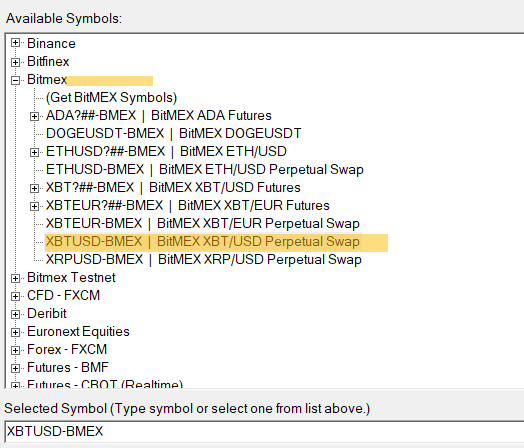Expand the Bitfinex tree node
Viewport: 524px width, 448px height.
15,62
